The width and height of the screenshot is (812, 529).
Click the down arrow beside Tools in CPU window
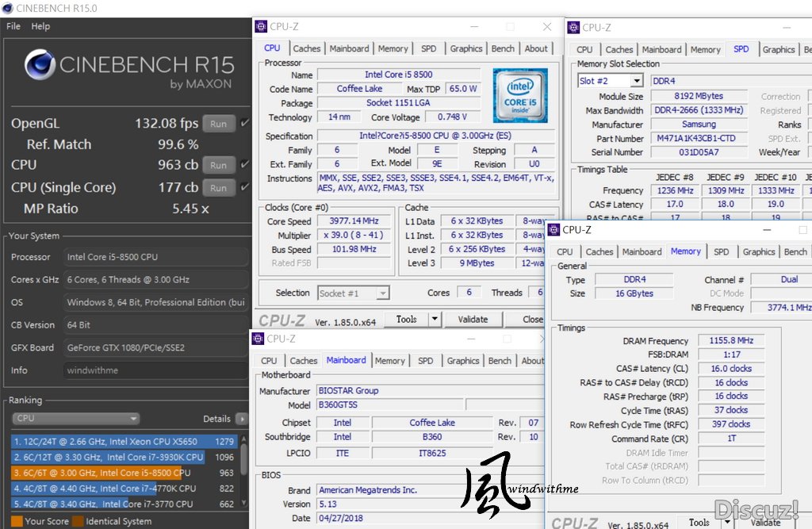pos(434,320)
